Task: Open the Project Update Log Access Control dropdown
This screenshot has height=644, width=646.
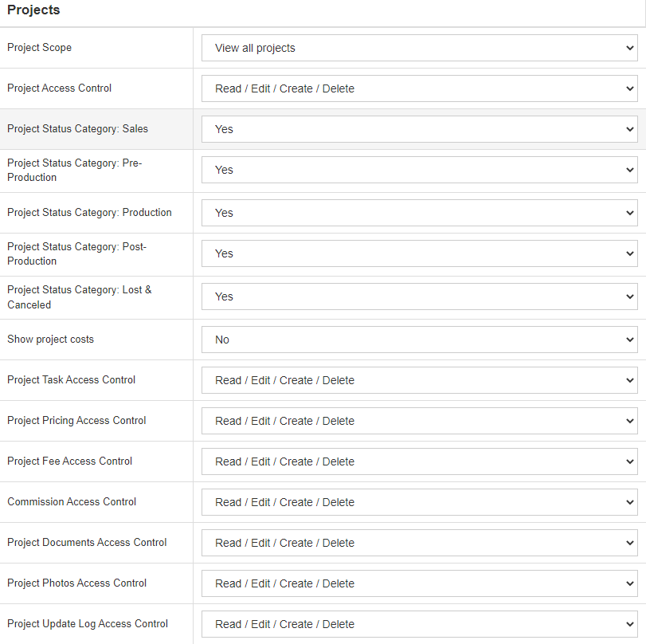Action: tap(418, 624)
